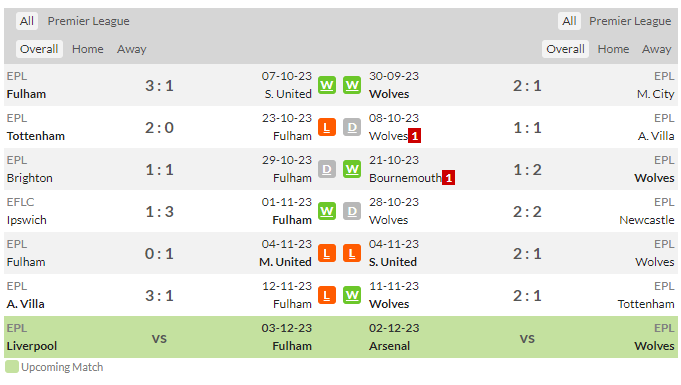Image resolution: width=681 pixels, height=385 pixels.
Task: Select the left All competitions filter
Action: click(x=26, y=21)
